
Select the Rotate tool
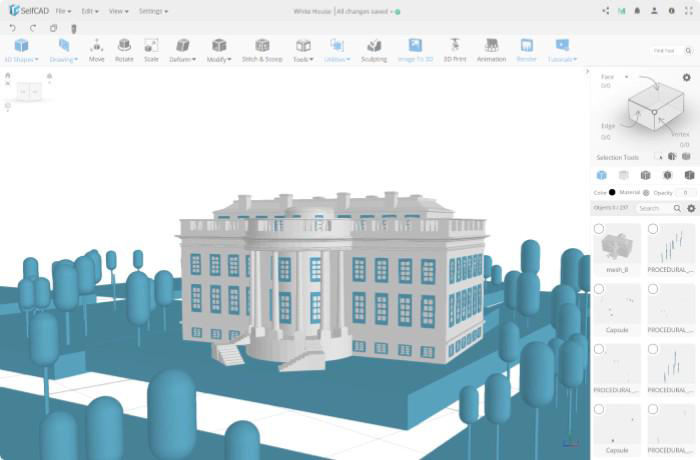point(124,49)
